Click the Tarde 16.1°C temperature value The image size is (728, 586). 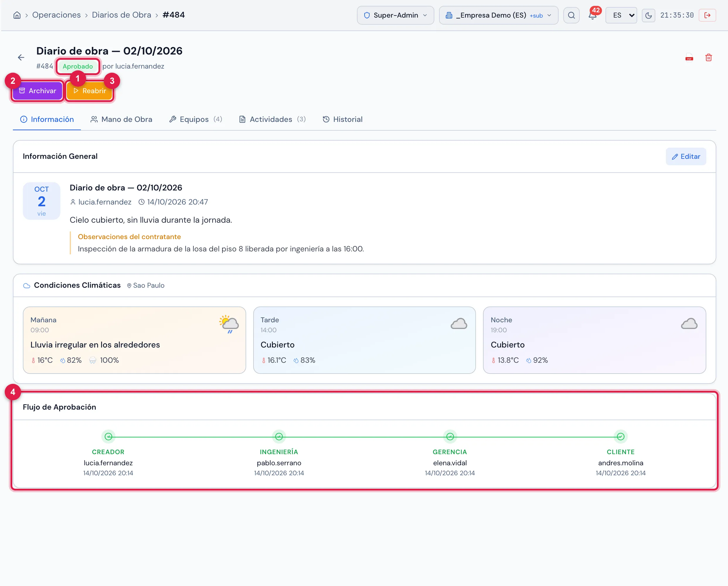coord(277,360)
